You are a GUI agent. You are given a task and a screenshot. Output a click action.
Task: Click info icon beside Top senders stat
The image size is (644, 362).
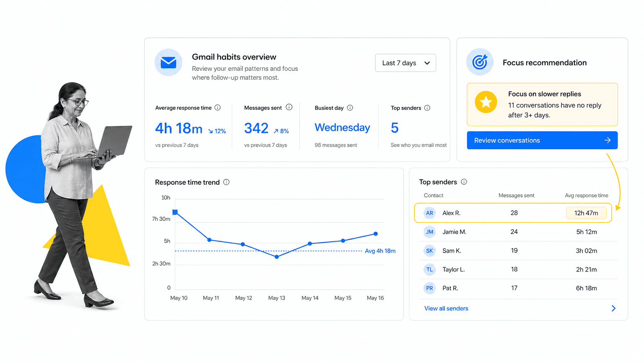[427, 108]
